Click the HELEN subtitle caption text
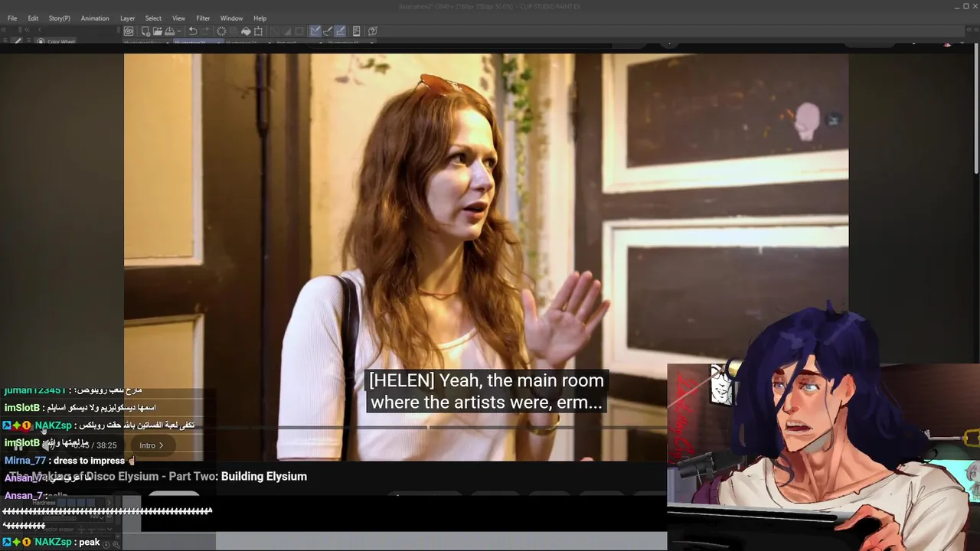 (x=485, y=391)
